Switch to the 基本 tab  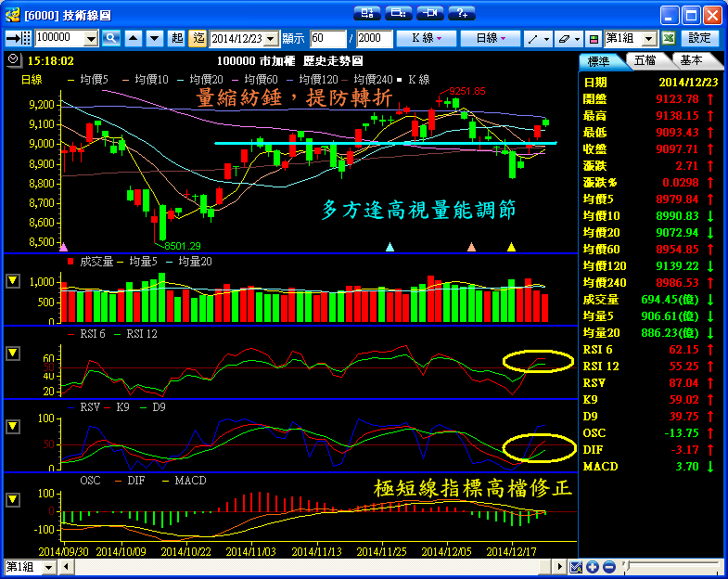point(691,60)
